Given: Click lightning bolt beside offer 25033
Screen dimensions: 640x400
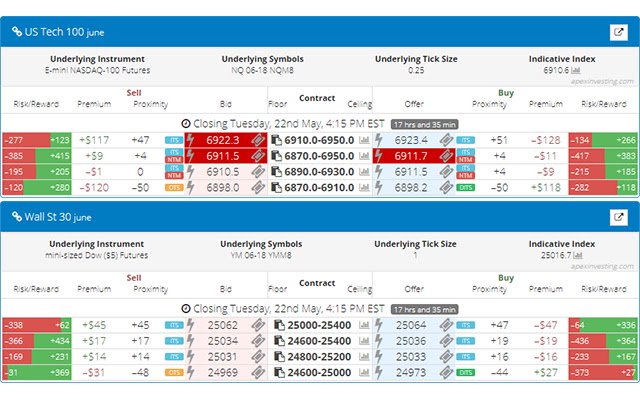Looking at the screenshot, I should (x=379, y=357).
